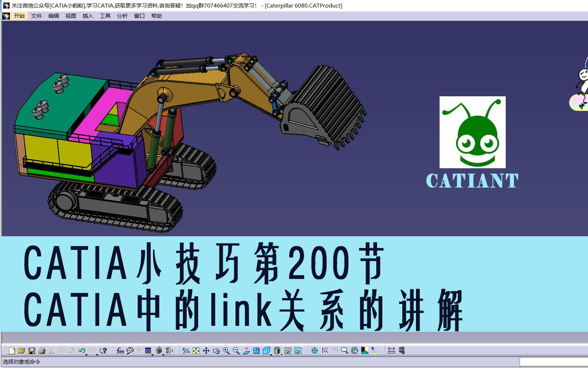
Task: Click the Open file folder icon
Action: pos(22,351)
